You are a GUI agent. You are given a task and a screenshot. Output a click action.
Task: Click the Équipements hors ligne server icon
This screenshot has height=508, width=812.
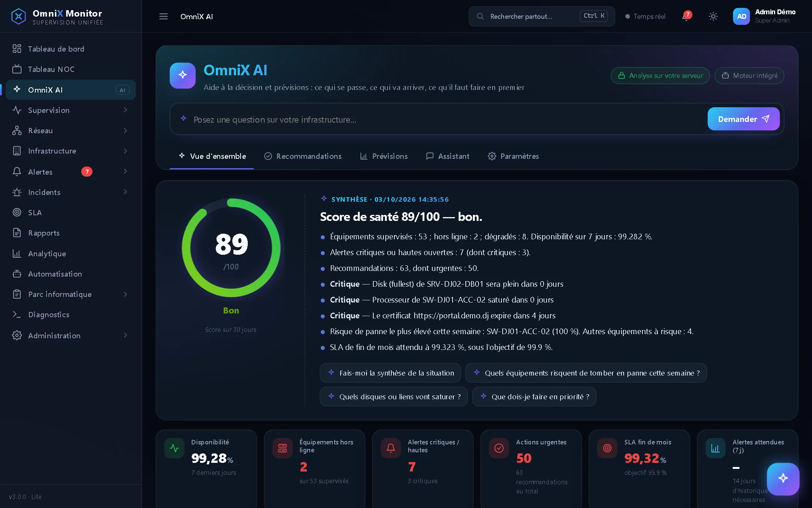click(282, 448)
